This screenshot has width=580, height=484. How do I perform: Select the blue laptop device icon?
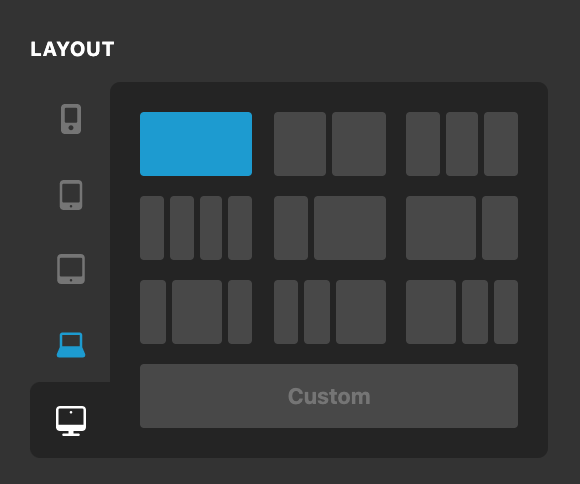click(x=71, y=345)
